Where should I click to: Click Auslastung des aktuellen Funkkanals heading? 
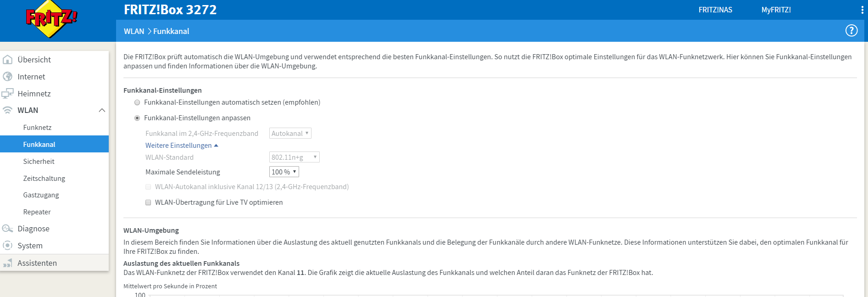[181, 263]
